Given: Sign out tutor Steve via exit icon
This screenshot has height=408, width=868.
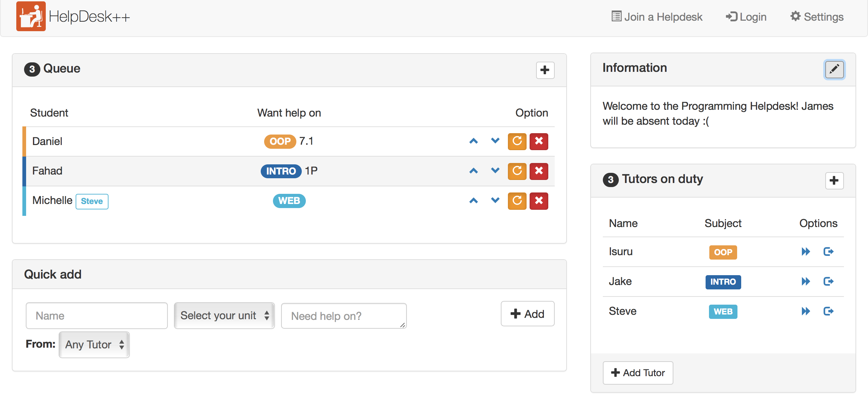Looking at the screenshot, I should (828, 311).
